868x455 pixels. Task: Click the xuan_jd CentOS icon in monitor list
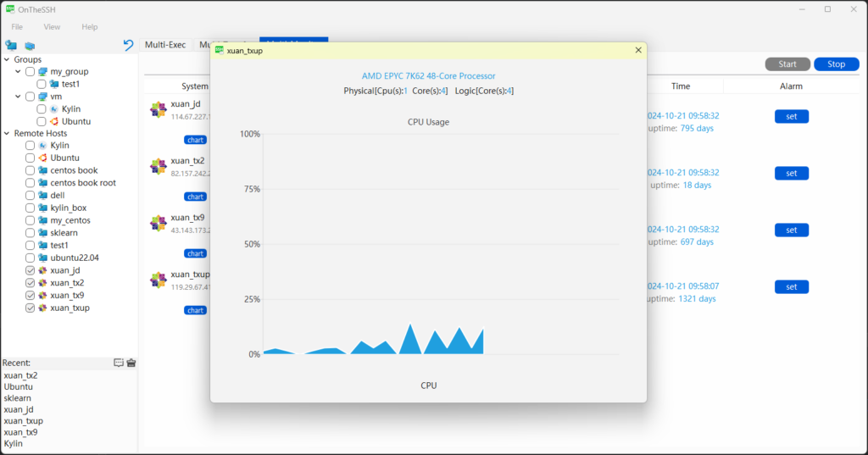click(x=158, y=109)
